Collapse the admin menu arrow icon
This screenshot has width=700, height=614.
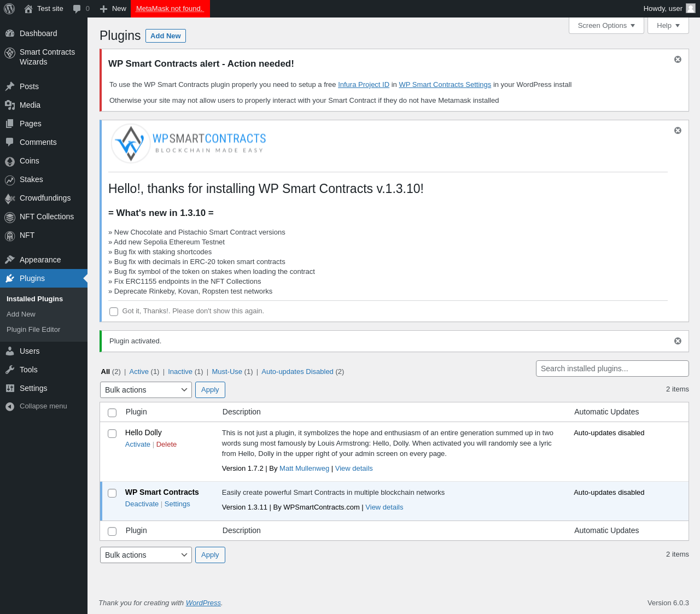[x=10, y=406]
